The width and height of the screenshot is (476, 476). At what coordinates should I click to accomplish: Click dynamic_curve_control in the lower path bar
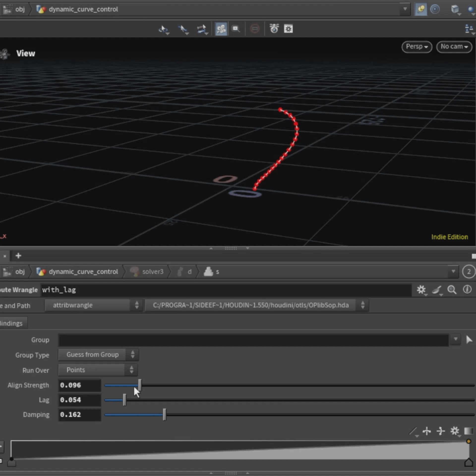coord(83,272)
